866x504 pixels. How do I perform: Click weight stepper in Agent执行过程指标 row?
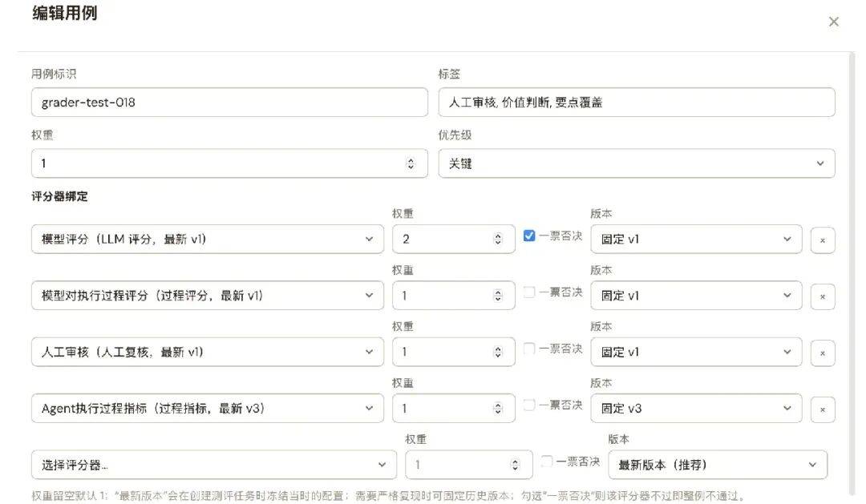(498, 409)
